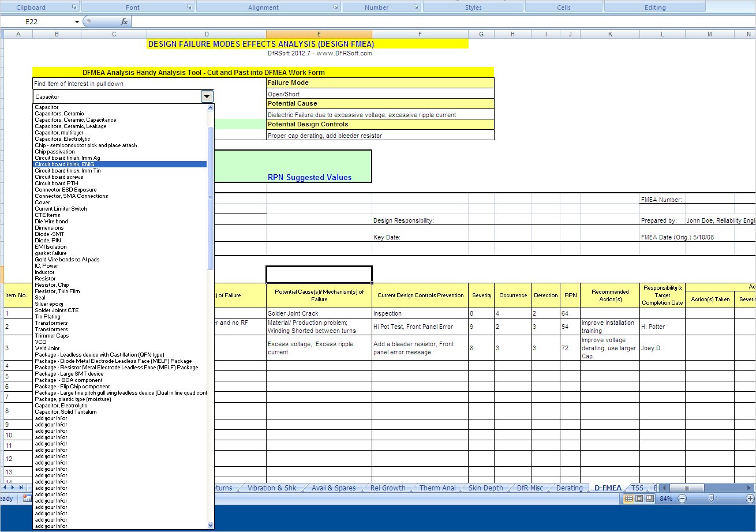Open the Therm Anal sheet tab
This screenshot has height=532, width=756.
[437, 488]
